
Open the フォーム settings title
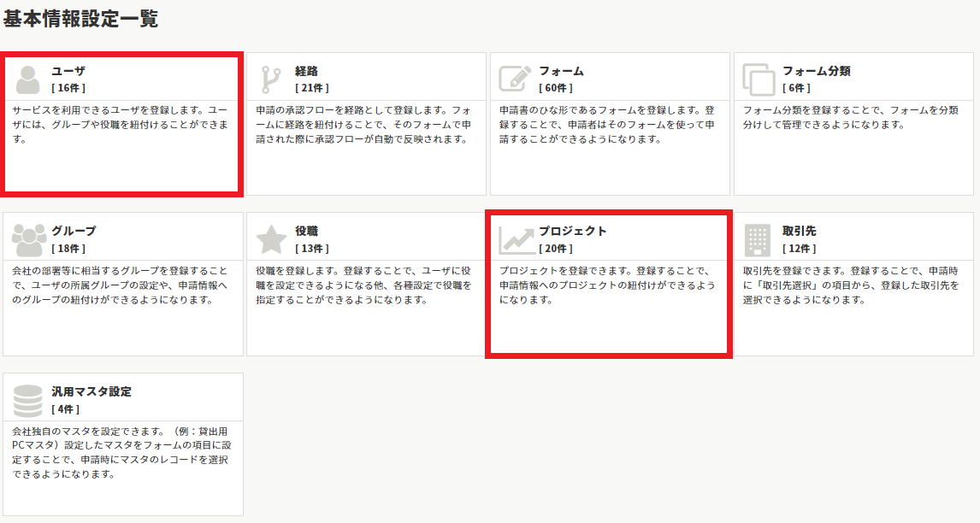pos(561,71)
